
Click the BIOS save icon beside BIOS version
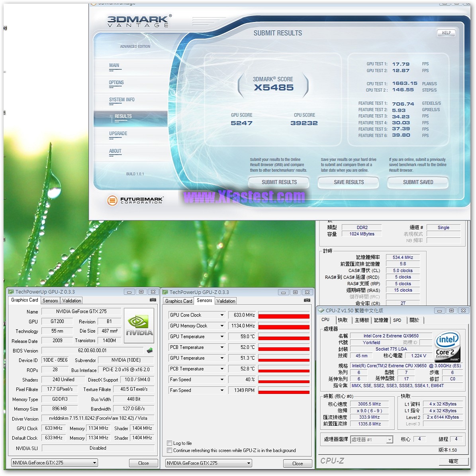click(x=150, y=350)
